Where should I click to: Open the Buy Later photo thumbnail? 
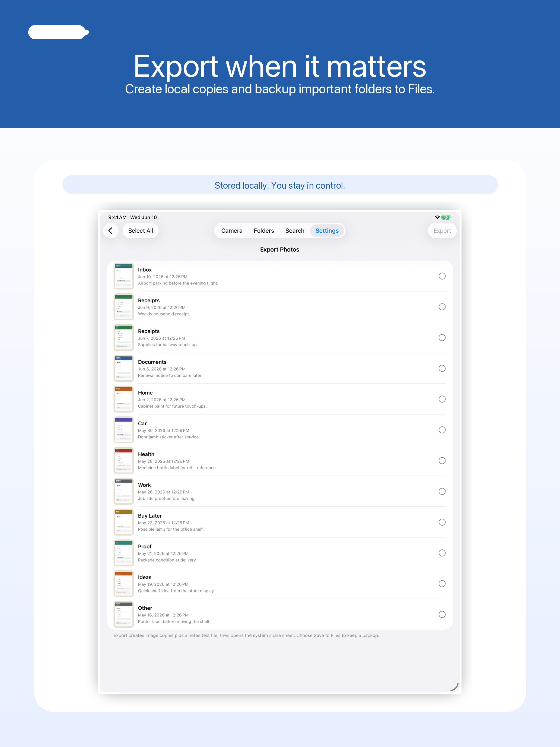click(123, 522)
